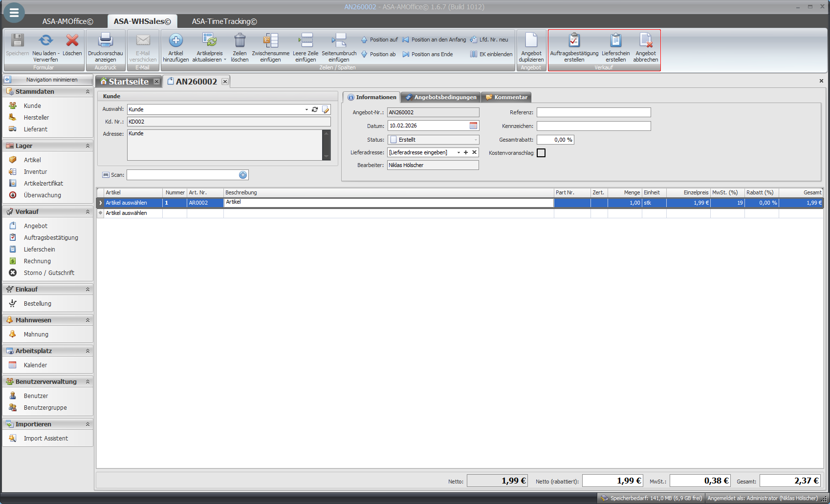830x504 pixels.
Task: Click Zeilen löschen trash icon
Action: tap(240, 41)
